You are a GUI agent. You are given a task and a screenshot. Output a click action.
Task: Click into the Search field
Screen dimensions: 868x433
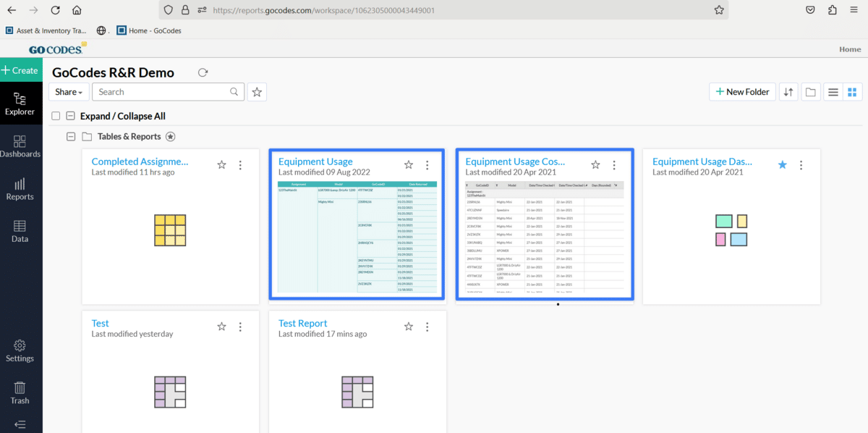pyautogui.click(x=168, y=92)
